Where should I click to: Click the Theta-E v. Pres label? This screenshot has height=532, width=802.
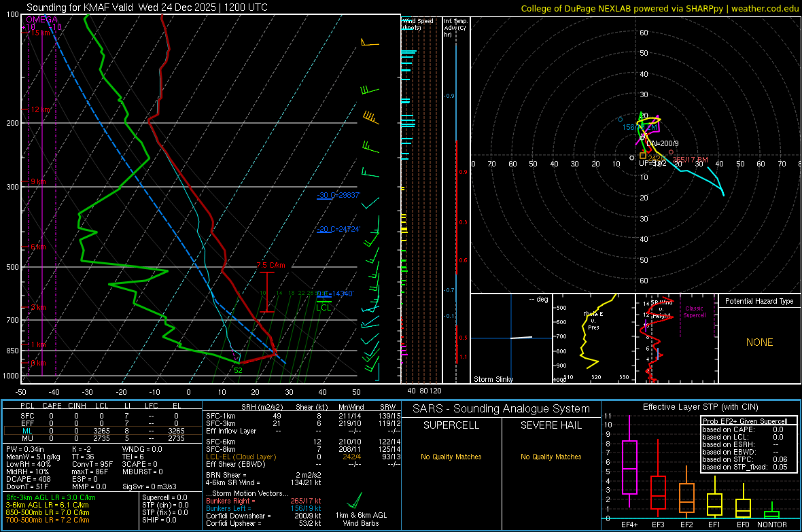click(593, 320)
